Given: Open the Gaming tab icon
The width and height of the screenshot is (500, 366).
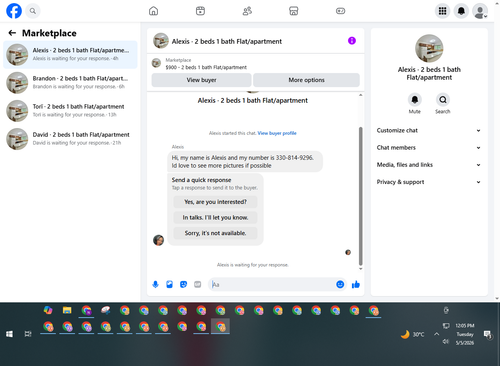Looking at the screenshot, I should 340,11.
